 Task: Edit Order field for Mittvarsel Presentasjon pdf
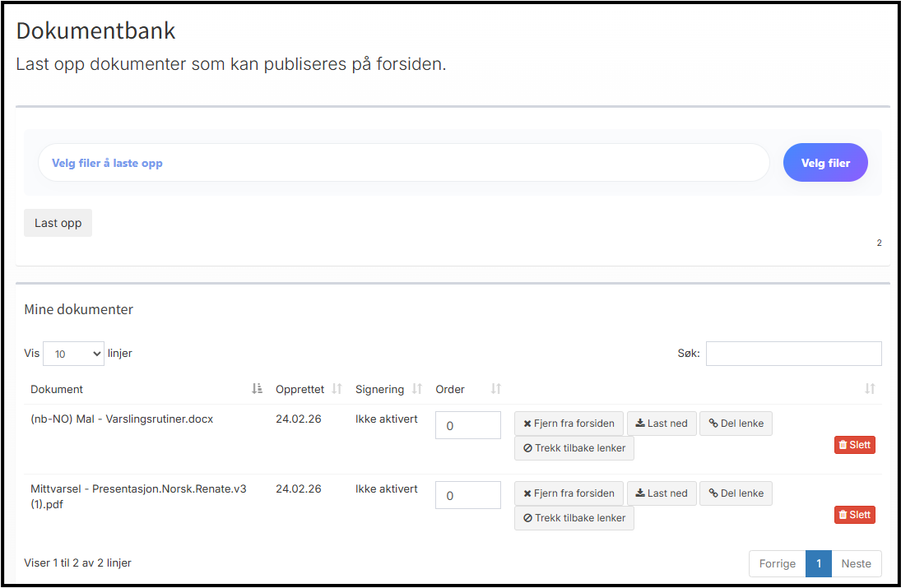coord(467,495)
